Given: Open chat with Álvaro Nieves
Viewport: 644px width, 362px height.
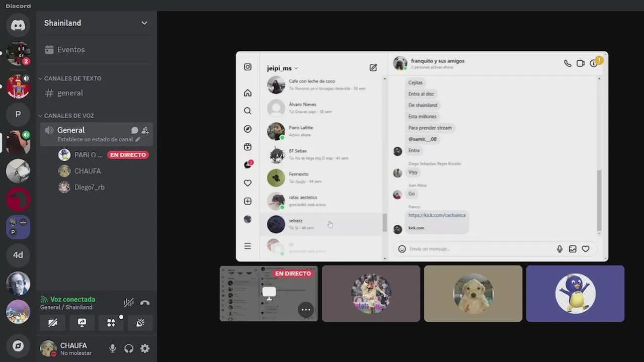Looking at the screenshot, I should pos(322,108).
